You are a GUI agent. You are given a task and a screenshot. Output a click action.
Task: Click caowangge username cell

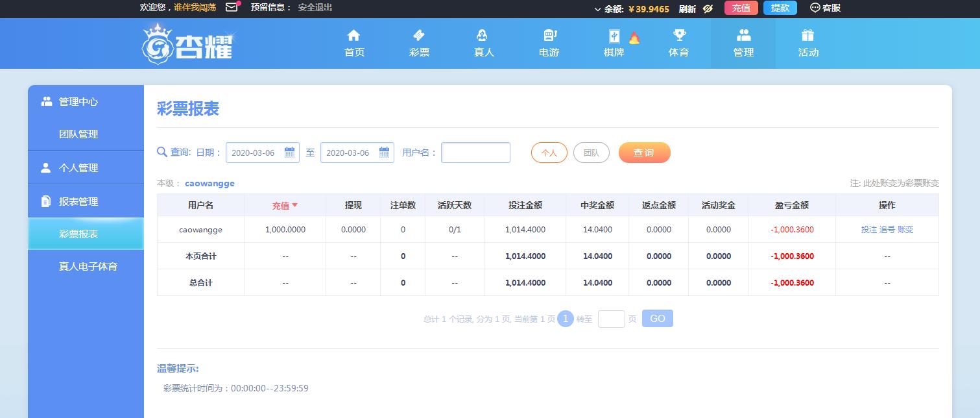tap(200, 230)
